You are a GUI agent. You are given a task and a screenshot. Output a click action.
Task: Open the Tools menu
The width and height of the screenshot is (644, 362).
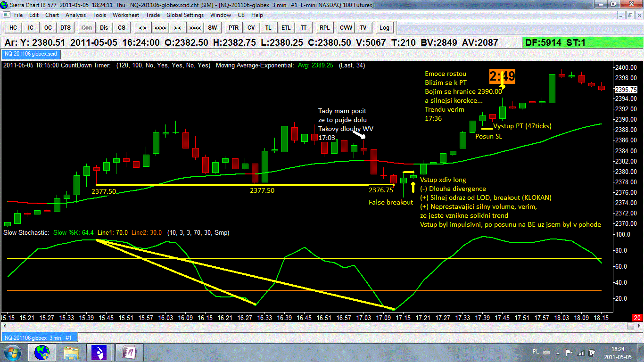(x=99, y=15)
